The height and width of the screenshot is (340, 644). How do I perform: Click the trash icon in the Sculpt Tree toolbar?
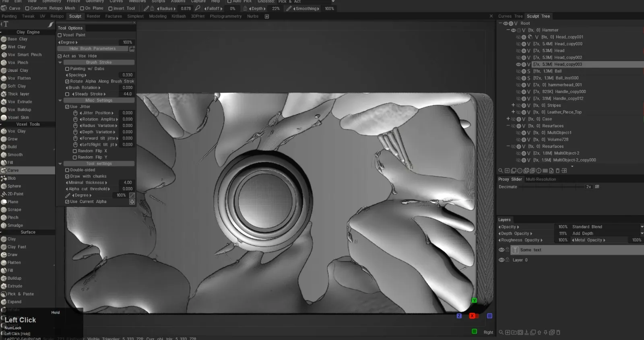557,170
